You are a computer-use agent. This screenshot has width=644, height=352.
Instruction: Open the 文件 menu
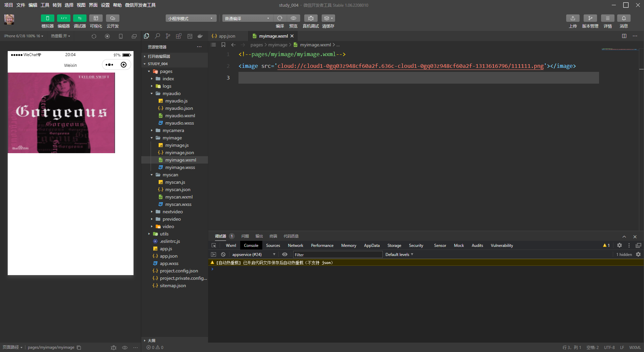[x=21, y=5]
